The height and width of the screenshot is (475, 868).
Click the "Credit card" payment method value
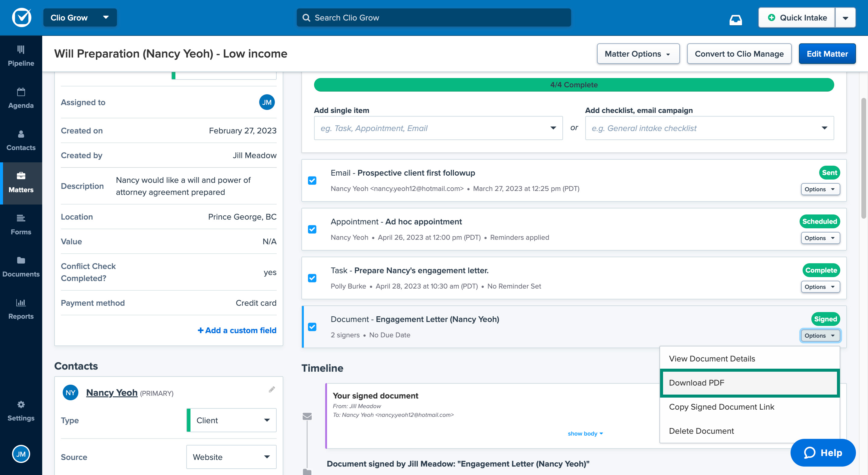[x=256, y=303]
